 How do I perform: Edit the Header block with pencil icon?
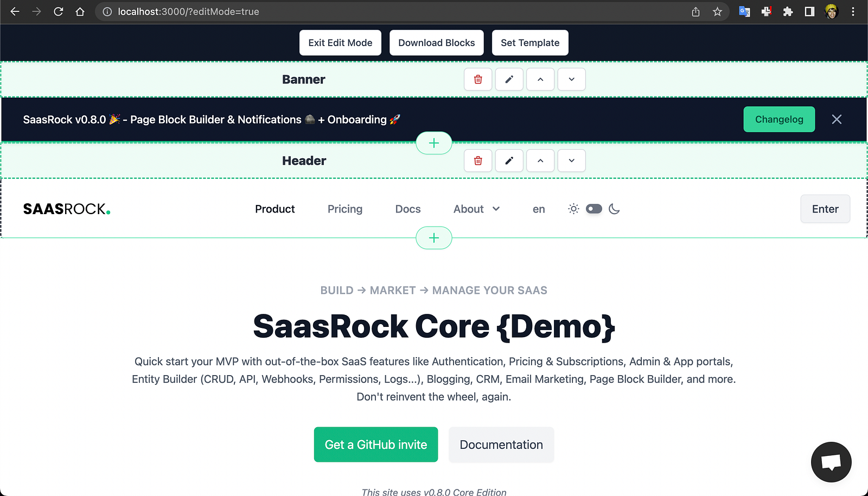click(x=509, y=160)
